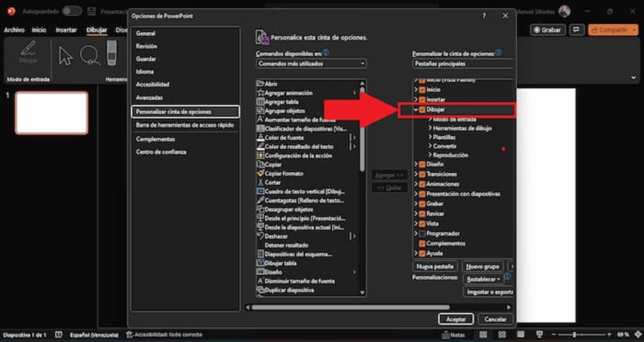Toggle the Diseño tab checkbox
This screenshot has width=644, height=342.
click(x=422, y=164)
